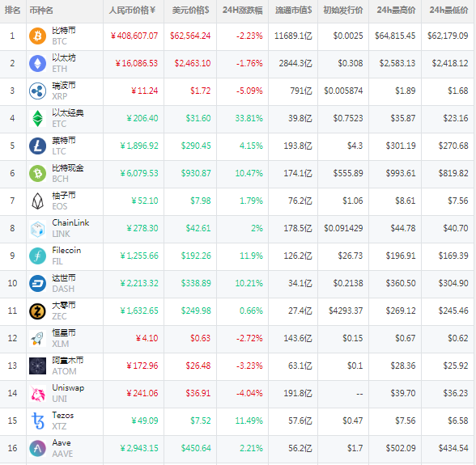Click the Filecoin FIL teal icon
476x465 pixels.
(37, 256)
